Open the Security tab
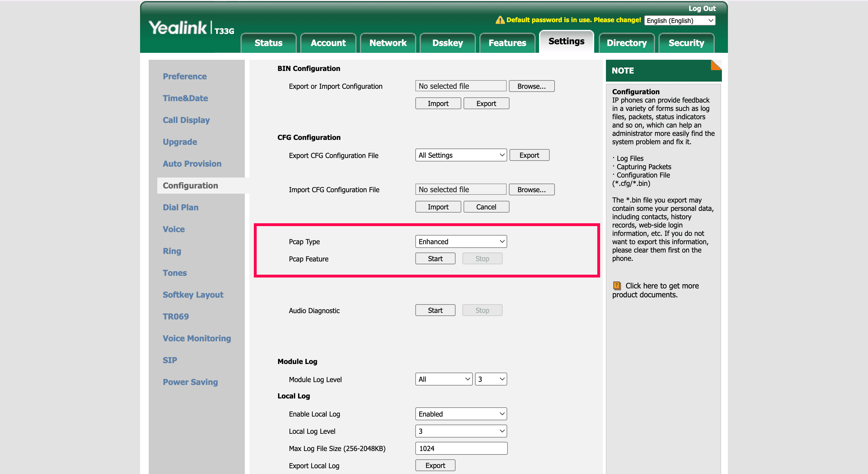Image resolution: width=868 pixels, height=474 pixels. tap(686, 43)
